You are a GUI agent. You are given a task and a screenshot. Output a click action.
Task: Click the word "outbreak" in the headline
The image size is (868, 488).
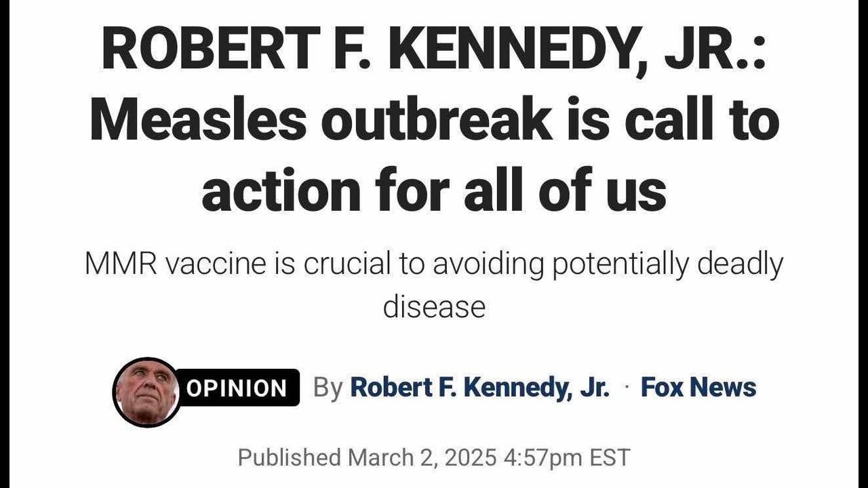pyautogui.click(x=435, y=121)
